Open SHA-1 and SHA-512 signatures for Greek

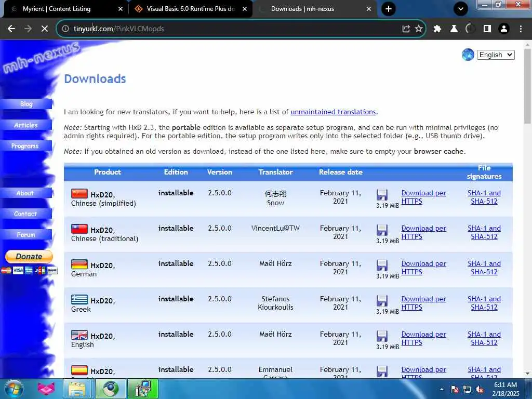pos(484,303)
